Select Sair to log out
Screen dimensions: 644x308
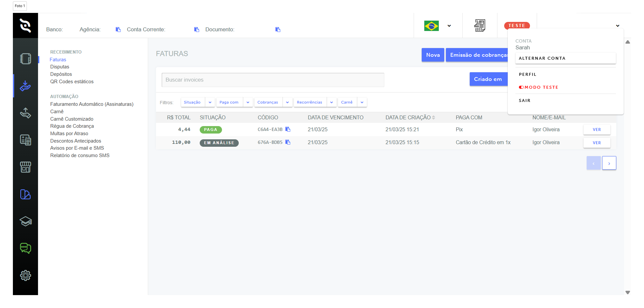pyautogui.click(x=524, y=101)
